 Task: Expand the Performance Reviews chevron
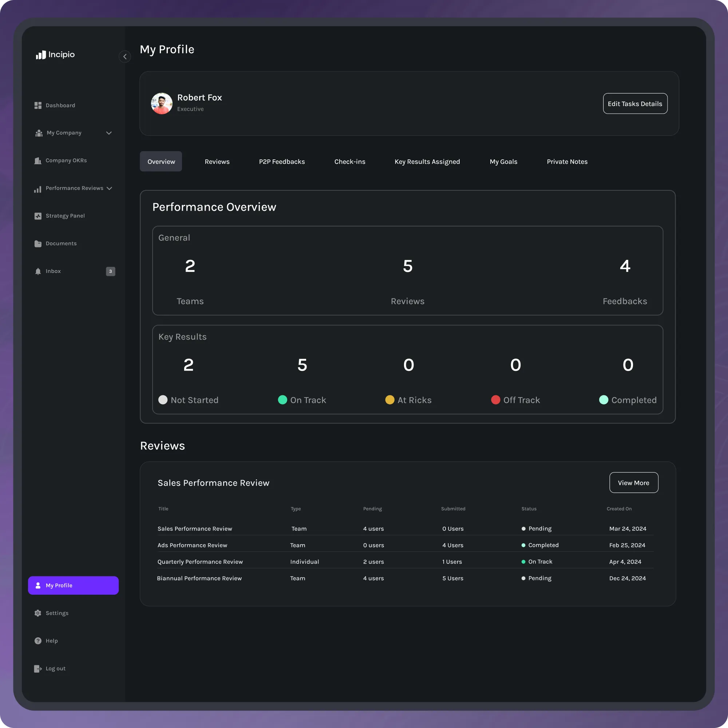click(x=109, y=189)
